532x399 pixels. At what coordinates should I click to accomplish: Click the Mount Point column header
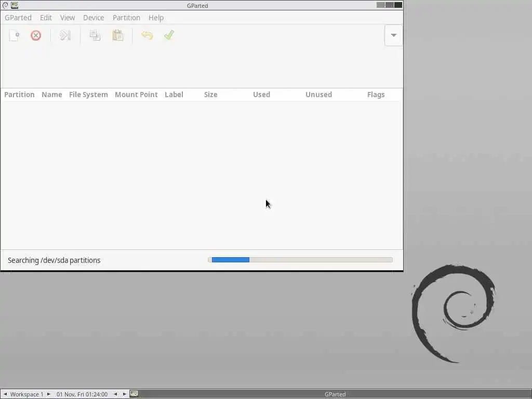[x=137, y=95]
